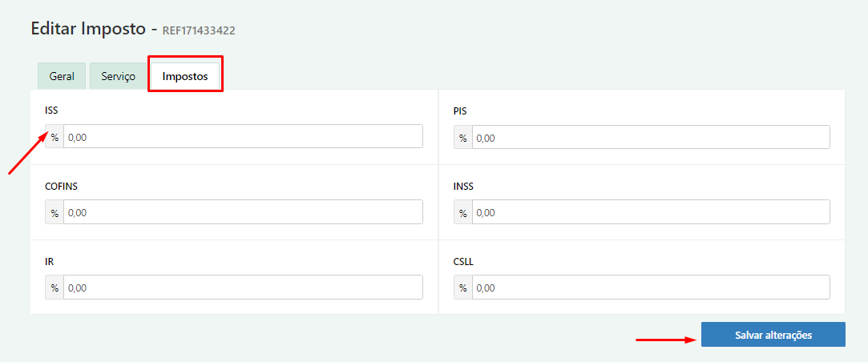
Task: Click the Editar Imposto page heading
Action: click(x=88, y=28)
